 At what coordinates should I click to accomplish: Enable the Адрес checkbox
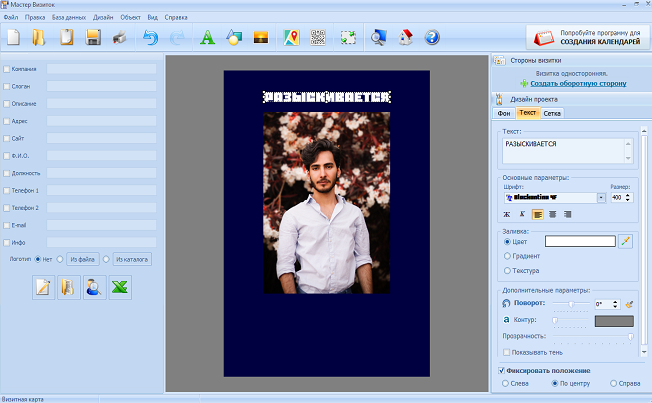coord(7,121)
